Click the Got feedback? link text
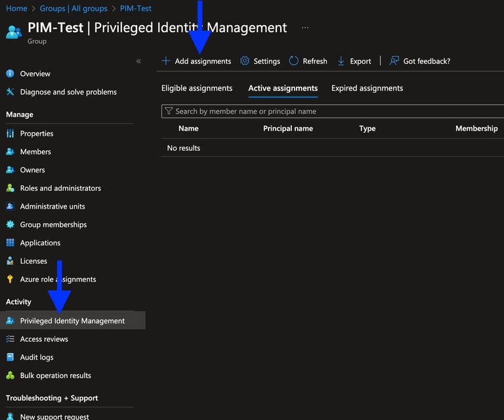504x420 pixels. 427,61
